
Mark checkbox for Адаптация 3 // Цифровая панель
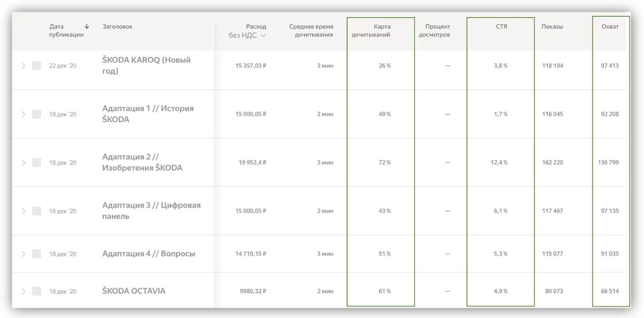(37, 211)
